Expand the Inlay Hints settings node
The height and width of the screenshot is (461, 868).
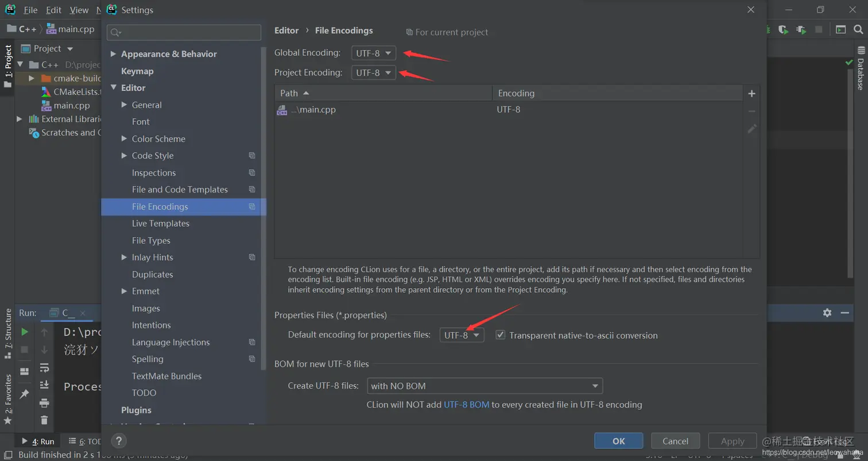pos(124,258)
